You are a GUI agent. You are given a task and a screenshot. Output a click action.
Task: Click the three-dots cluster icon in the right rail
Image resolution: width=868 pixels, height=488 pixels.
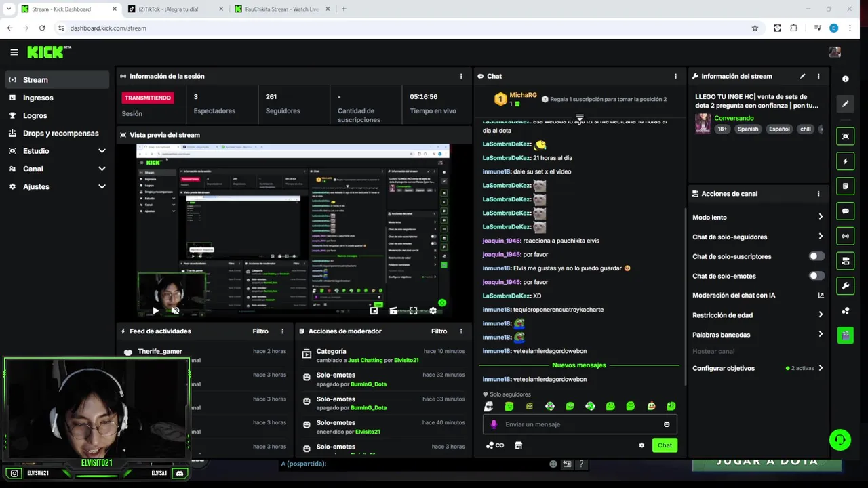pos(845,310)
